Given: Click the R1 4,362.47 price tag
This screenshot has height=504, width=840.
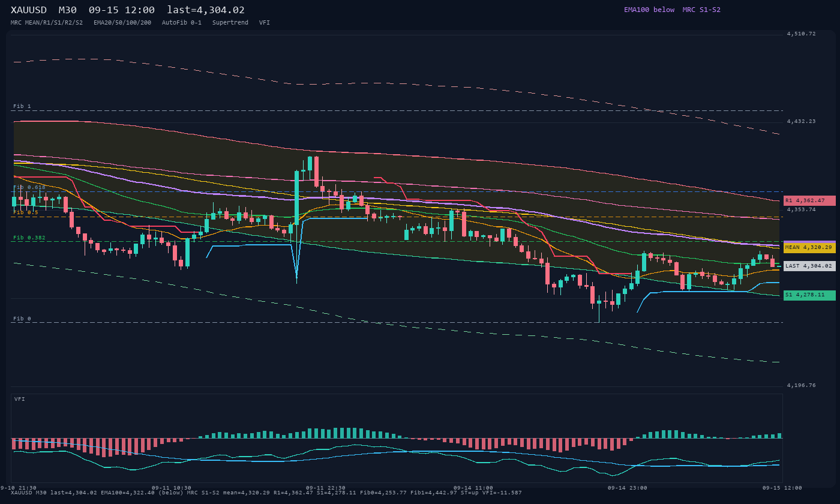Looking at the screenshot, I should (809, 200).
